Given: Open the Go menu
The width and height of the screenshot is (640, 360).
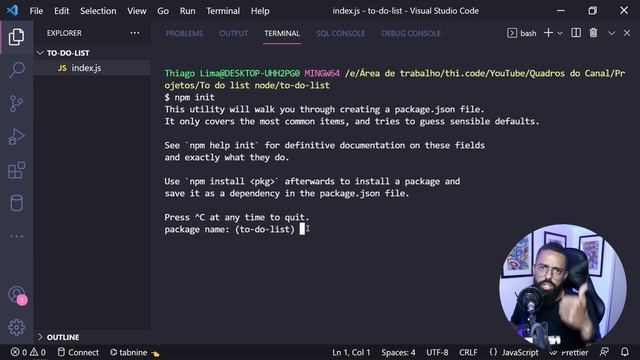Looking at the screenshot, I should pos(163,11).
